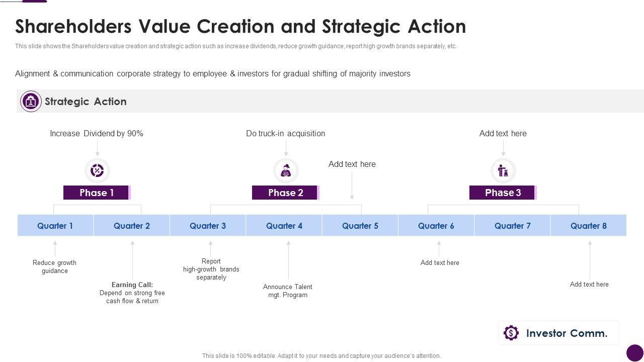Select the Increase Dividend by 90% text
The width and height of the screenshot is (644, 362).
[97, 133]
